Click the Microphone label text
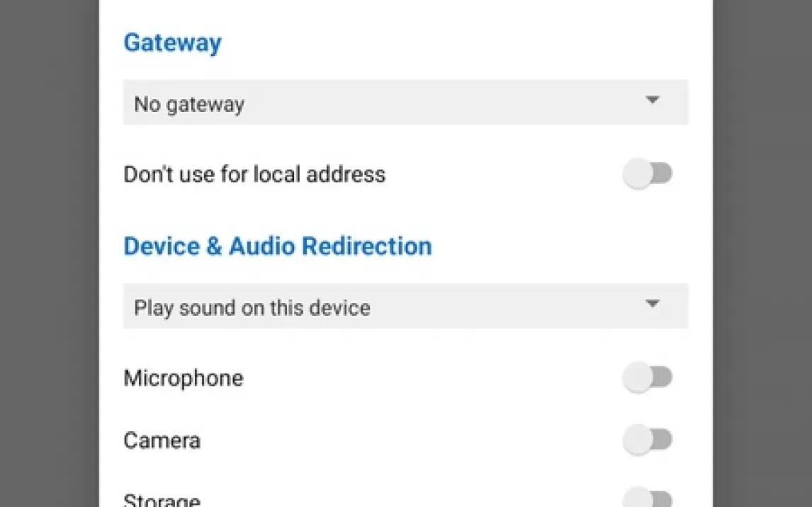Image resolution: width=812 pixels, height=507 pixels. click(x=183, y=378)
